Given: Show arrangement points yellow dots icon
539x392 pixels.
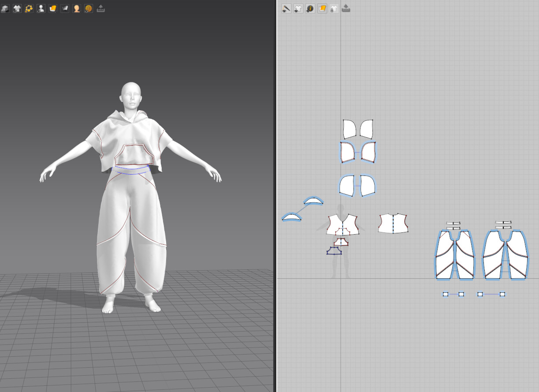Looking at the screenshot, I should pos(29,8).
